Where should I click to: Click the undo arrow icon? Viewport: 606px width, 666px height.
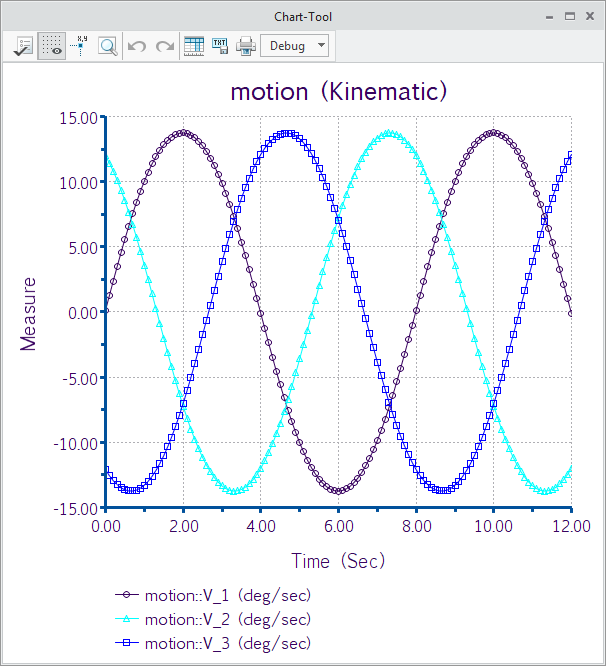(x=138, y=46)
